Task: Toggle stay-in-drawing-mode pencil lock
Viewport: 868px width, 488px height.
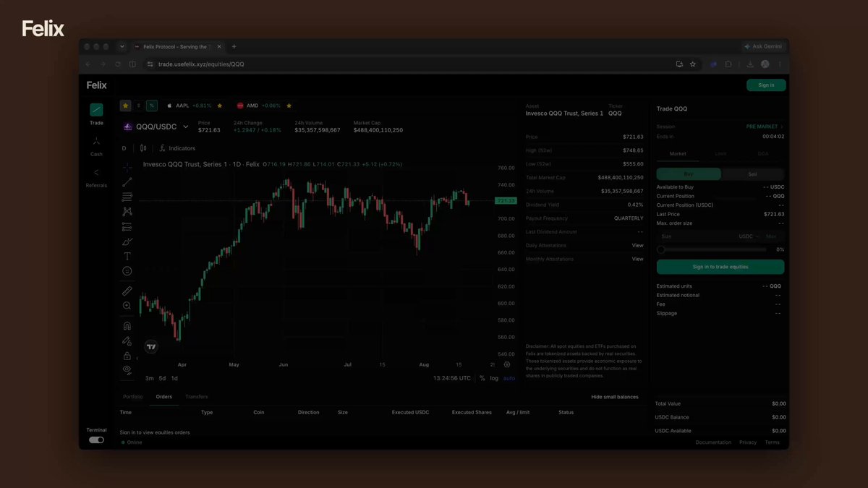Action: click(127, 341)
